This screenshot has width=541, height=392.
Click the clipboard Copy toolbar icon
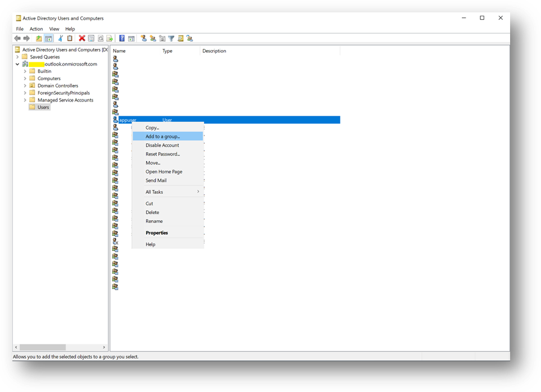tap(70, 38)
